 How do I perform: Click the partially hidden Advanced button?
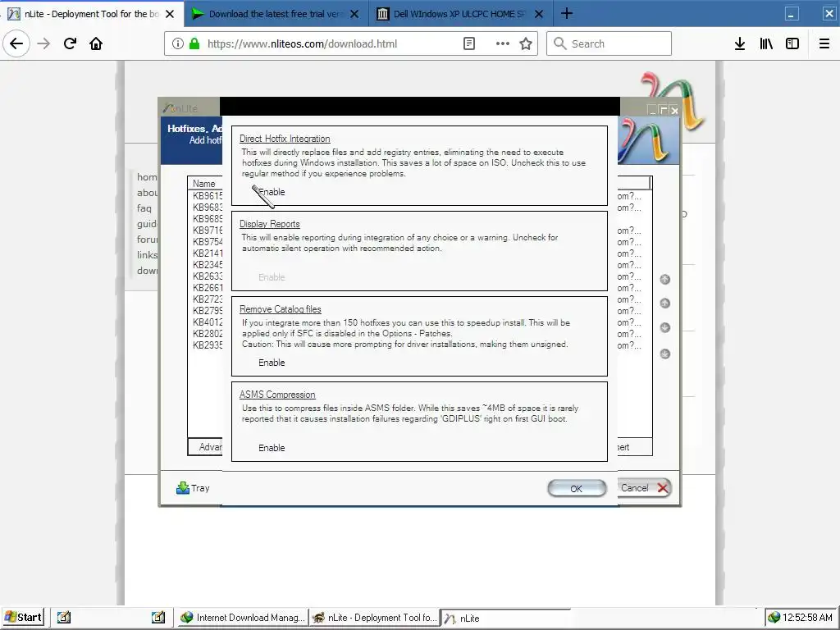coord(205,447)
